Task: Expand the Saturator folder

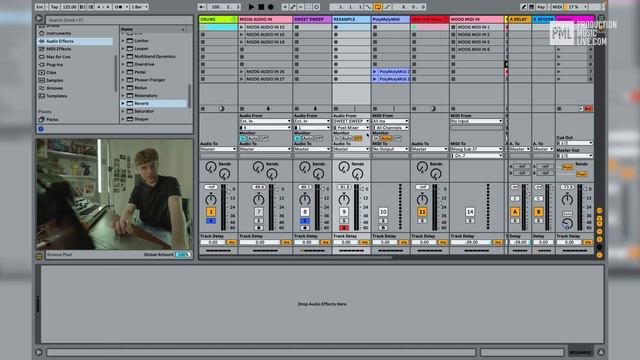Action: pyautogui.click(x=123, y=111)
